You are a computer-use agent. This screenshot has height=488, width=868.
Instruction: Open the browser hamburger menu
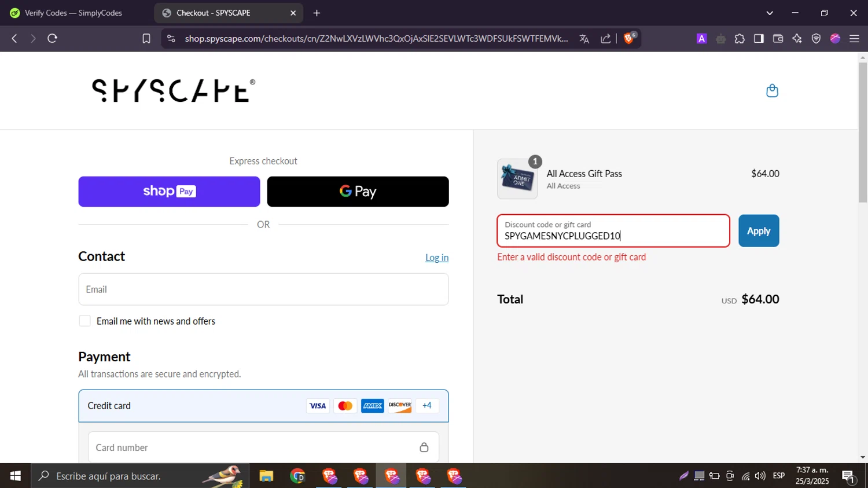click(854, 39)
